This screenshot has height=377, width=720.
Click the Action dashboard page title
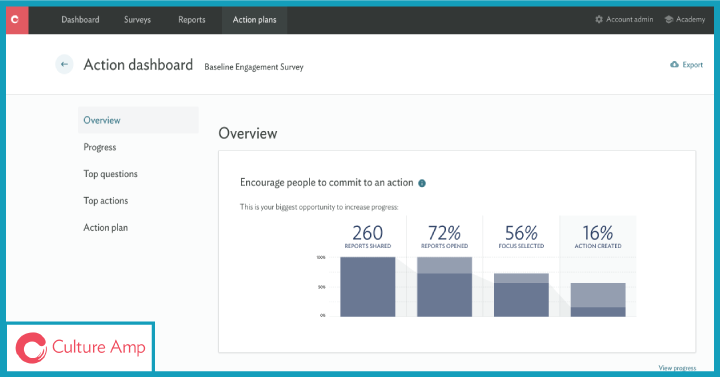point(138,65)
